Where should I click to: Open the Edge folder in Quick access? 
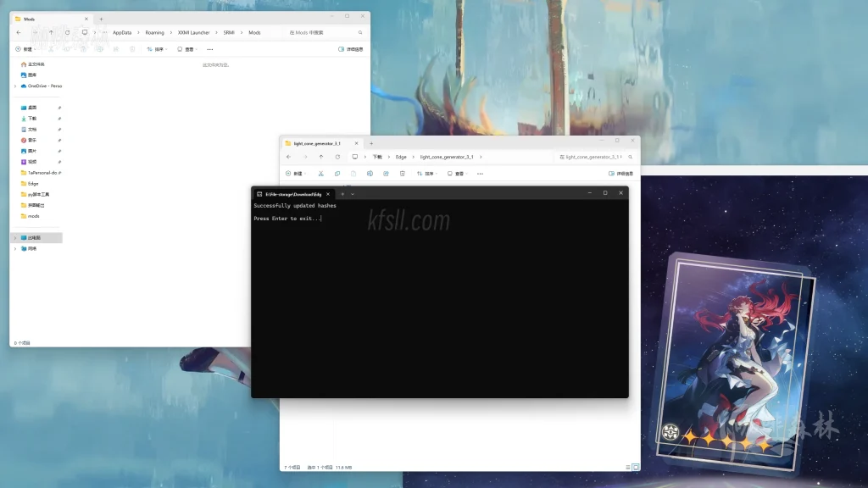point(33,183)
